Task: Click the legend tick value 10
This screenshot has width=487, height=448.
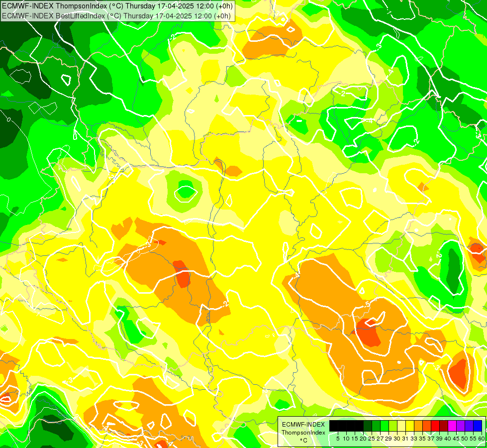Action: (x=346, y=439)
